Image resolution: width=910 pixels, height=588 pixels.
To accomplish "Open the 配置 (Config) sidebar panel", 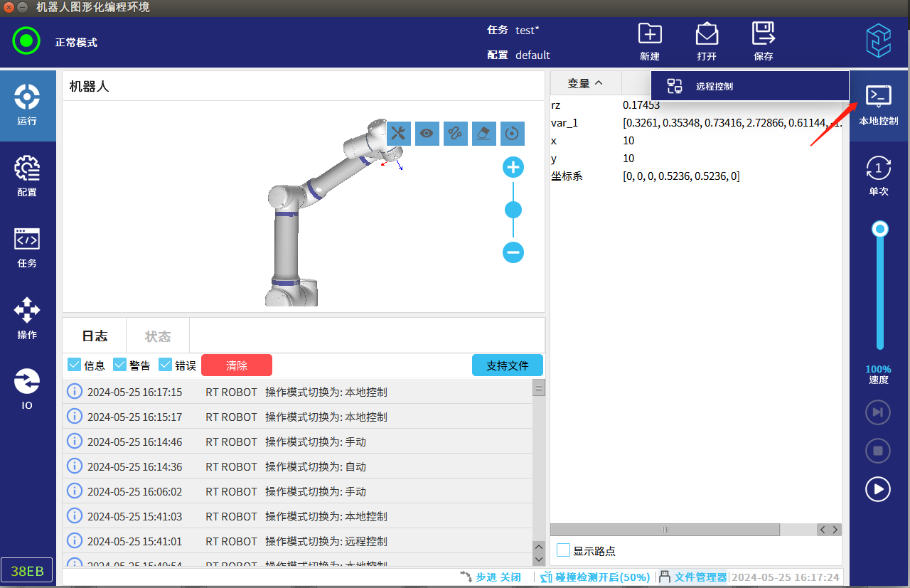I will pos(27,175).
